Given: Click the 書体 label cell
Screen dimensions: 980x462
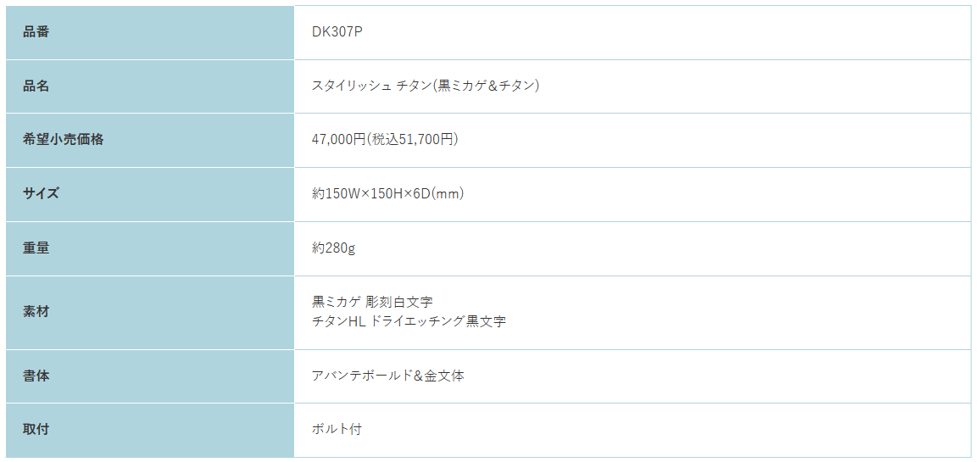Looking at the screenshot, I should coord(150,376).
